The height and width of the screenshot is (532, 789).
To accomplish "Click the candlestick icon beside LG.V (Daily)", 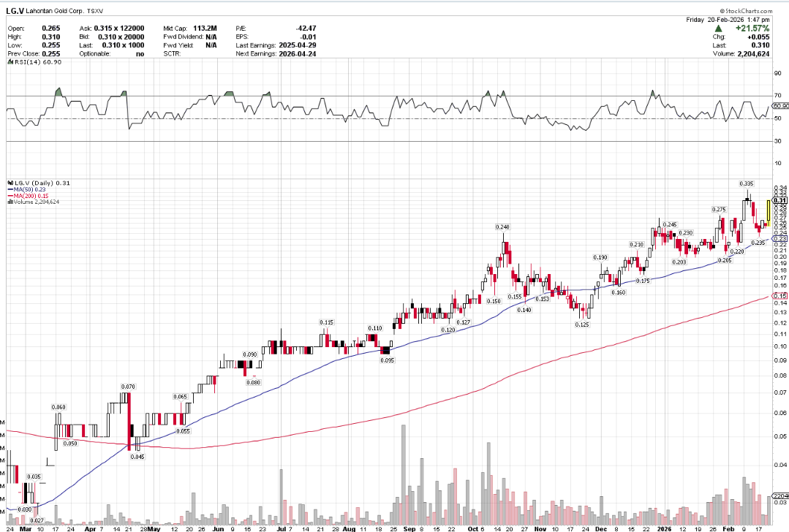I will (x=8, y=182).
